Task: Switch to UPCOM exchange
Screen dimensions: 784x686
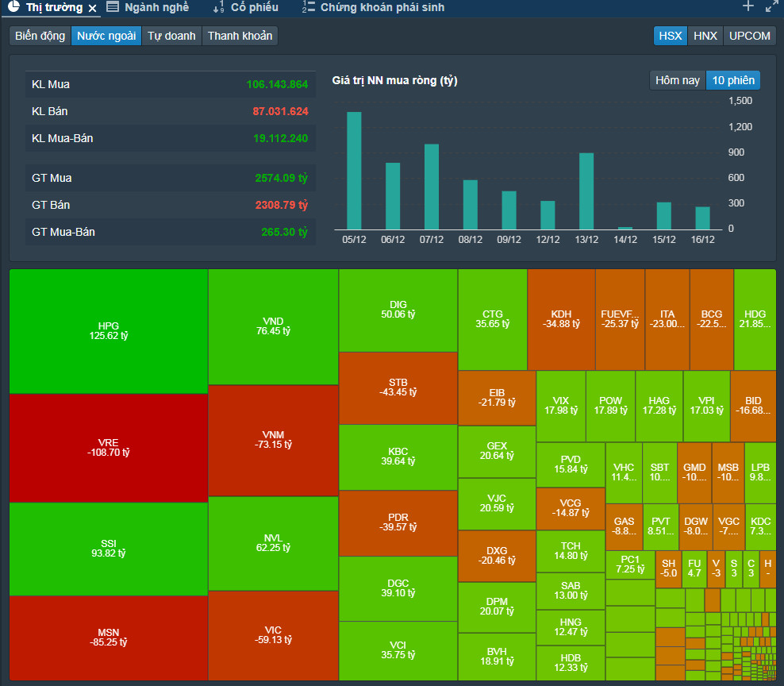Action: (750, 36)
